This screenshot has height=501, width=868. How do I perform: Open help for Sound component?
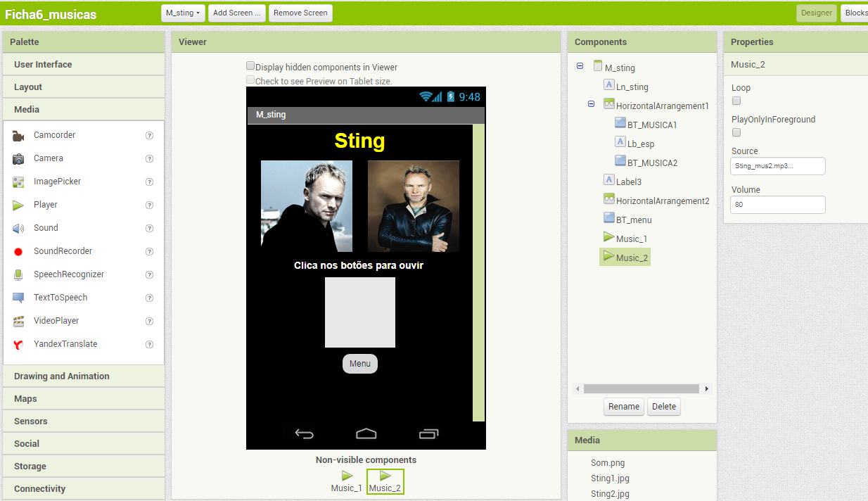tap(149, 228)
